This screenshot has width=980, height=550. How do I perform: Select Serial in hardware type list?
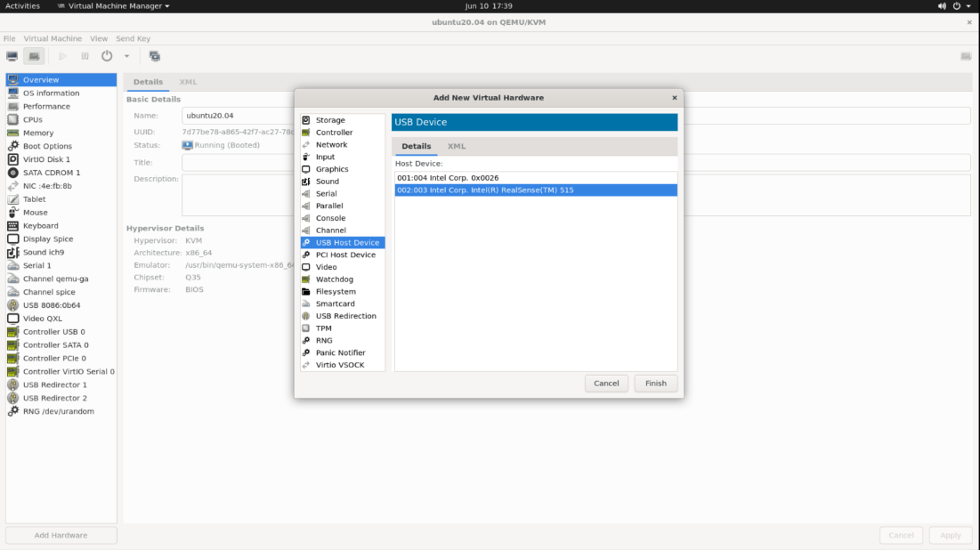pyautogui.click(x=343, y=194)
